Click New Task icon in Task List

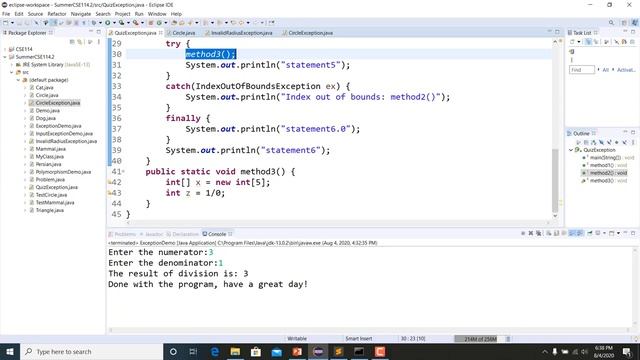coord(572,42)
